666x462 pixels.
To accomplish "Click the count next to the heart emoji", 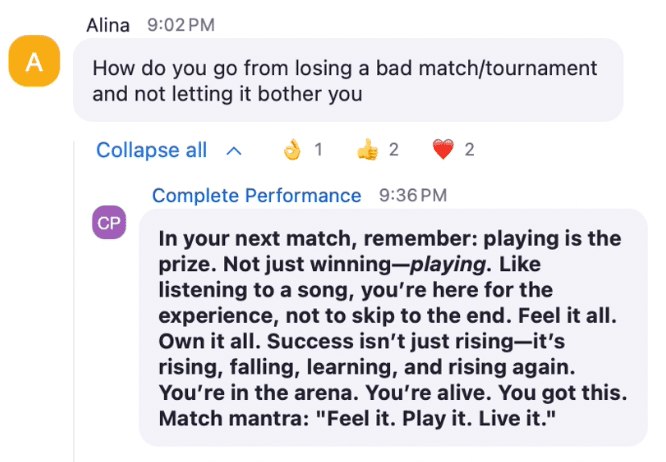I will [469, 149].
